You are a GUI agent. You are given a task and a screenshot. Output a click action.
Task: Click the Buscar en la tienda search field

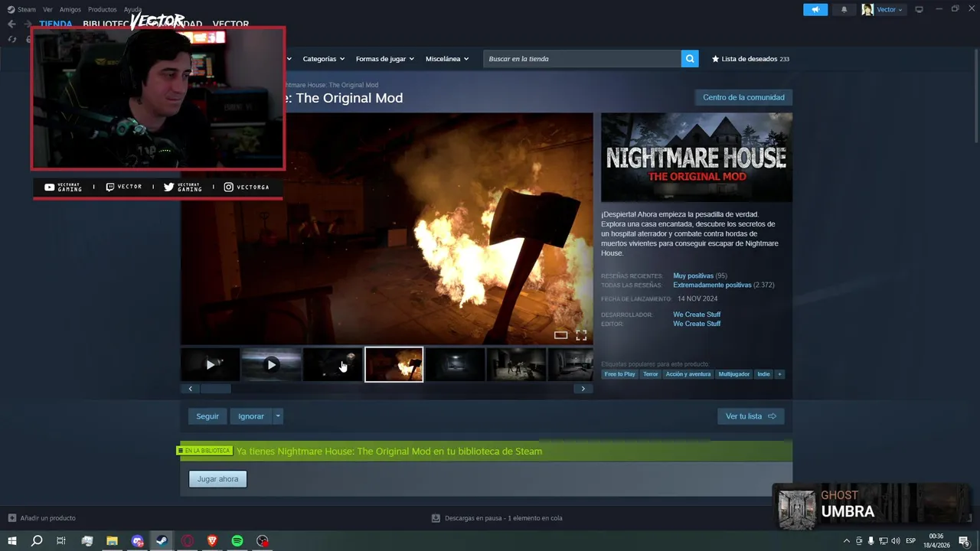582,59
